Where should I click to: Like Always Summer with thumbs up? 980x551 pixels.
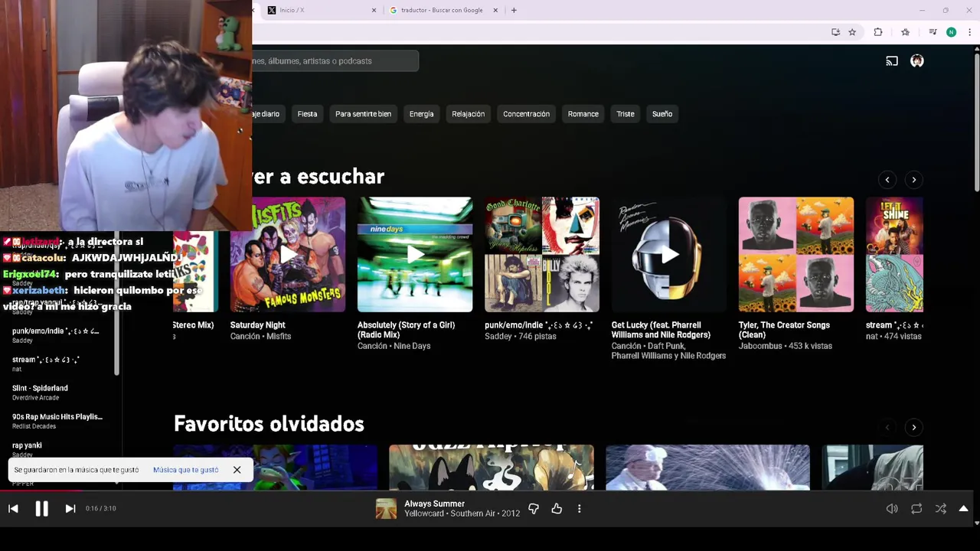557,509
